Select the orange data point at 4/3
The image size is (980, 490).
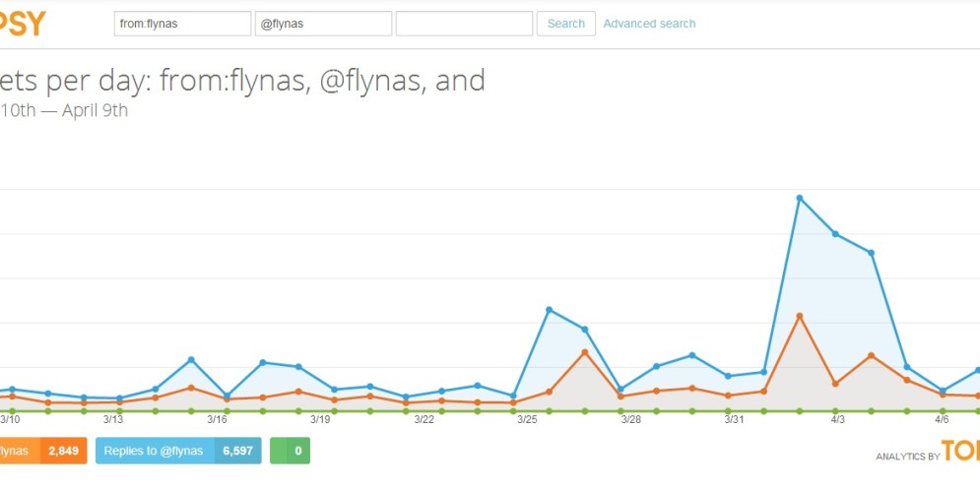835,384
